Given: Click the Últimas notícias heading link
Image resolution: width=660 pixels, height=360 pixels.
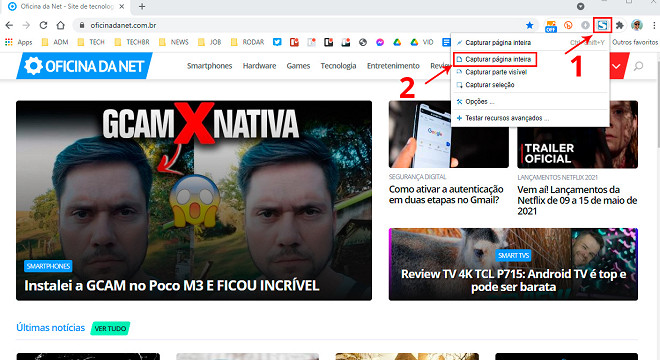Looking at the screenshot, I should [51, 328].
